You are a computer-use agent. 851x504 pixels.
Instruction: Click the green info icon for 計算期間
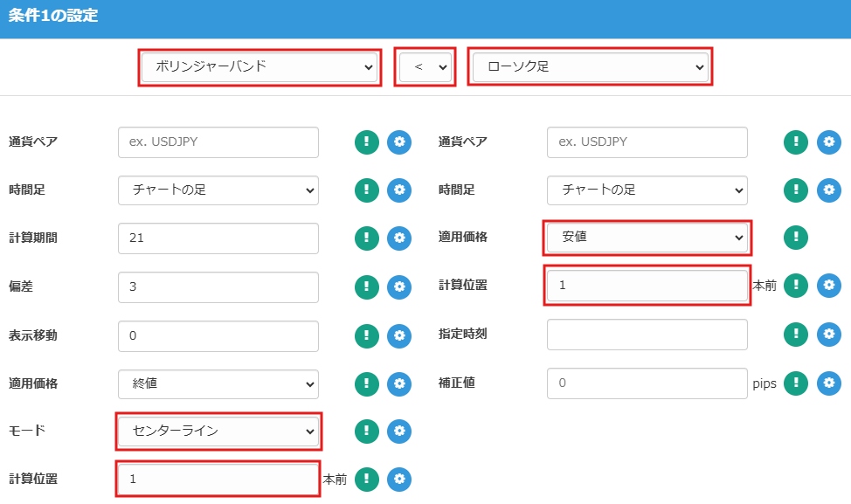tap(366, 238)
